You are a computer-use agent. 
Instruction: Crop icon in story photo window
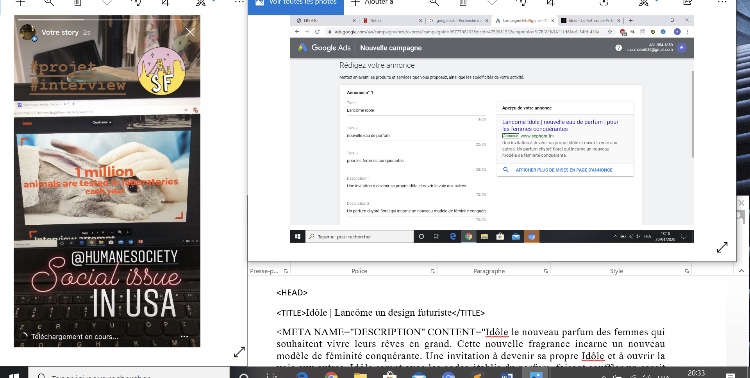[165, 3]
